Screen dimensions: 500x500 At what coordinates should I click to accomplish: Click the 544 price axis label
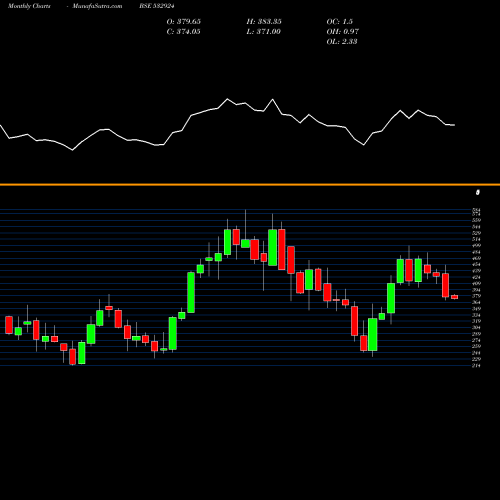point(476,227)
